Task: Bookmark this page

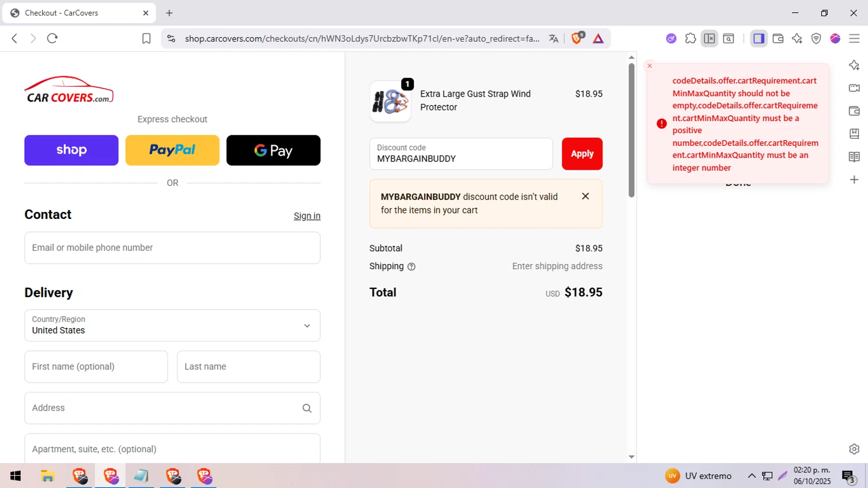Action: pos(146,38)
